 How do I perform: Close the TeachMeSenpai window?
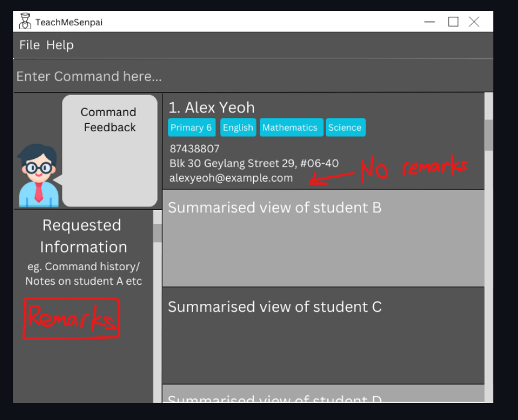[x=474, y=22]
